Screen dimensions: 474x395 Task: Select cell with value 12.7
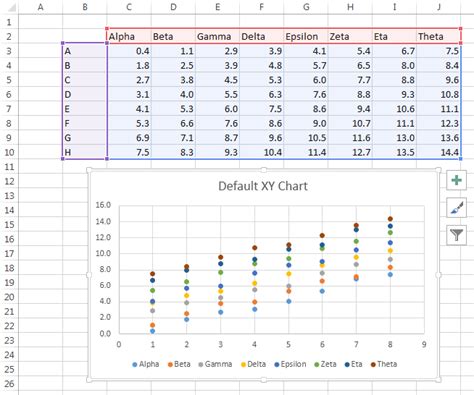(350, 152)
